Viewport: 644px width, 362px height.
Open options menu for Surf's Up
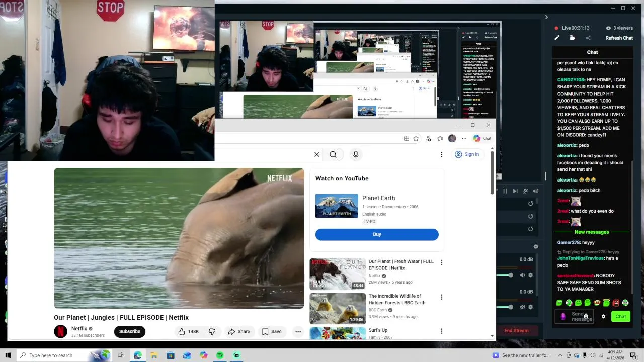tap(442, 331)
